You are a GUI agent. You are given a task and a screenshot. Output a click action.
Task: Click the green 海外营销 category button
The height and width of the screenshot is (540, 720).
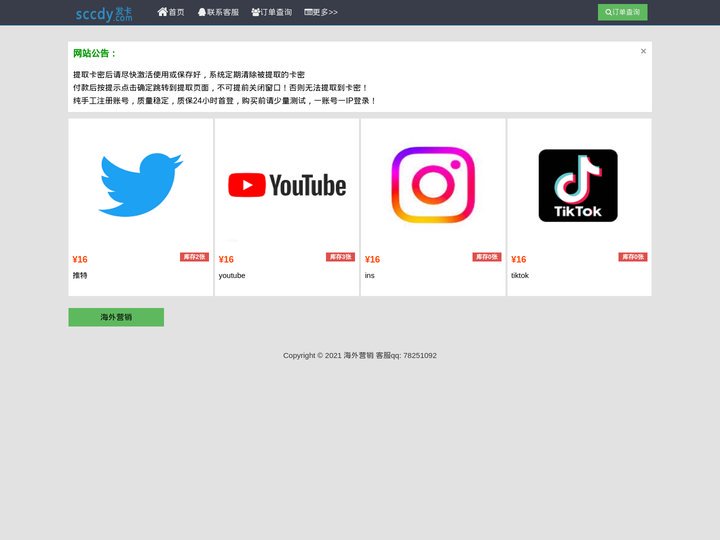[x=116, y=317]
